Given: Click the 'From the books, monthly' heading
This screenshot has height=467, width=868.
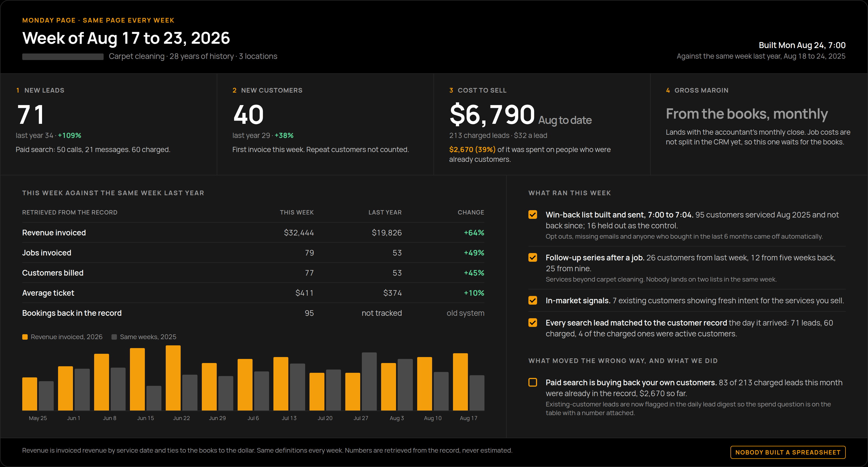Looking at the screenshot, I should point(747,114).
